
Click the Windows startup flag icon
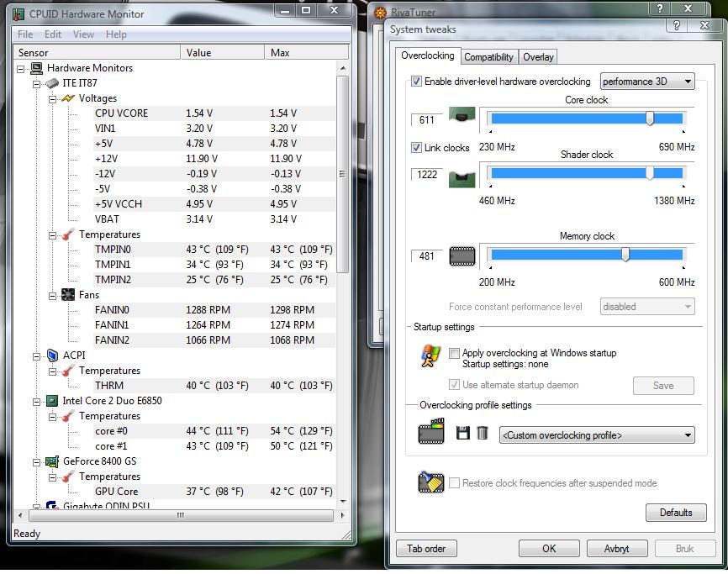coord(430,355)
